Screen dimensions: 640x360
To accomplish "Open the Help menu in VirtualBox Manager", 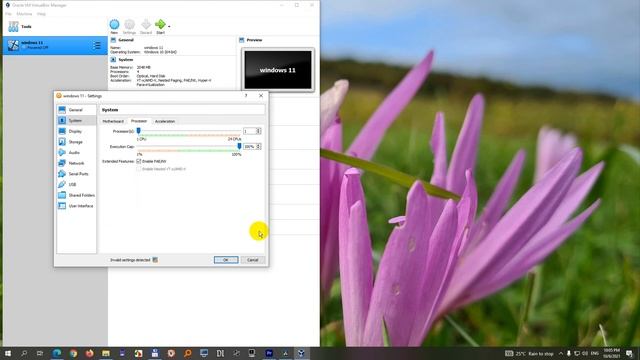I will point(41,14).
